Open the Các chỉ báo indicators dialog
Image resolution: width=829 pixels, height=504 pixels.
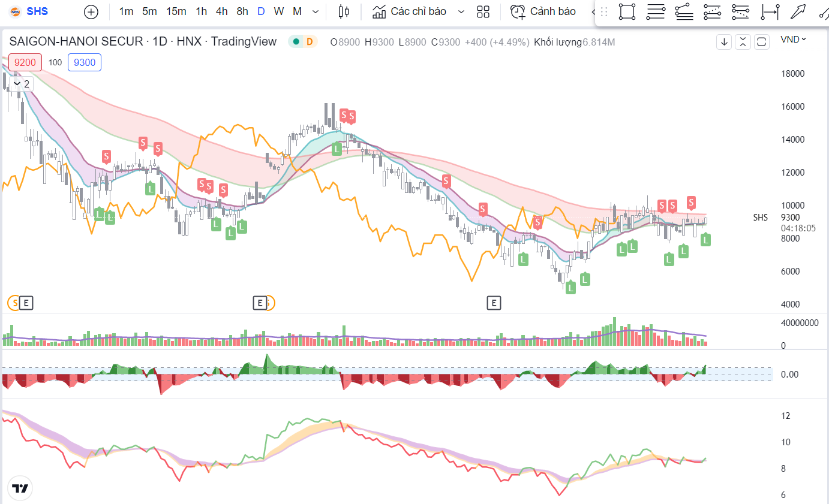(409, 11)
